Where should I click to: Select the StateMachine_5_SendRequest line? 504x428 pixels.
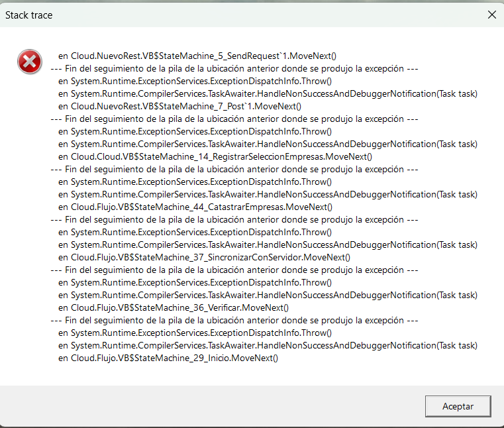coord(197,56)
